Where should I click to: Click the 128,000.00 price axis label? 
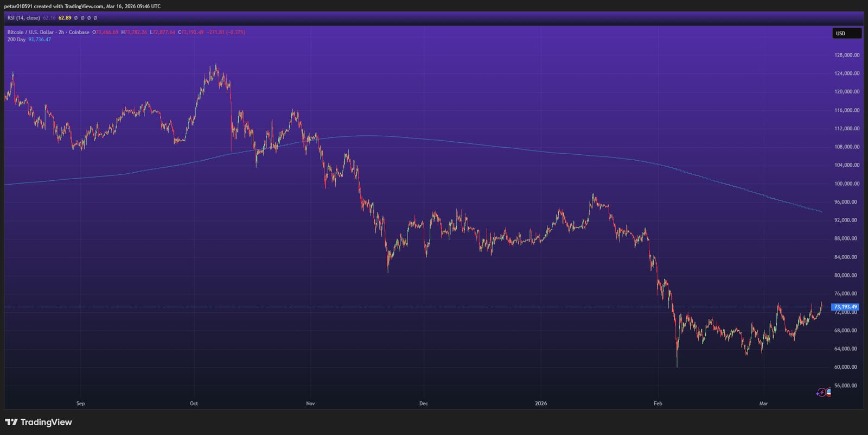pyautogui.click(x=847, y=55)
